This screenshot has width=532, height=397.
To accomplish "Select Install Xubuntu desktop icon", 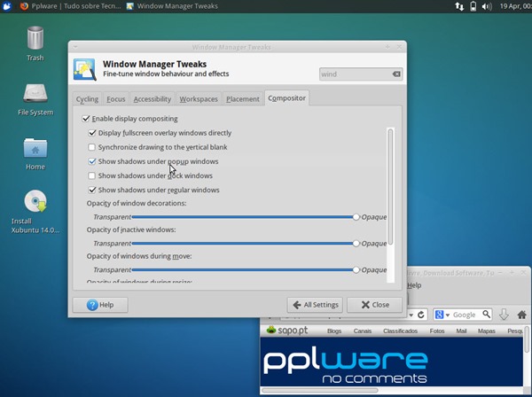I will click(x=35, y=212).
